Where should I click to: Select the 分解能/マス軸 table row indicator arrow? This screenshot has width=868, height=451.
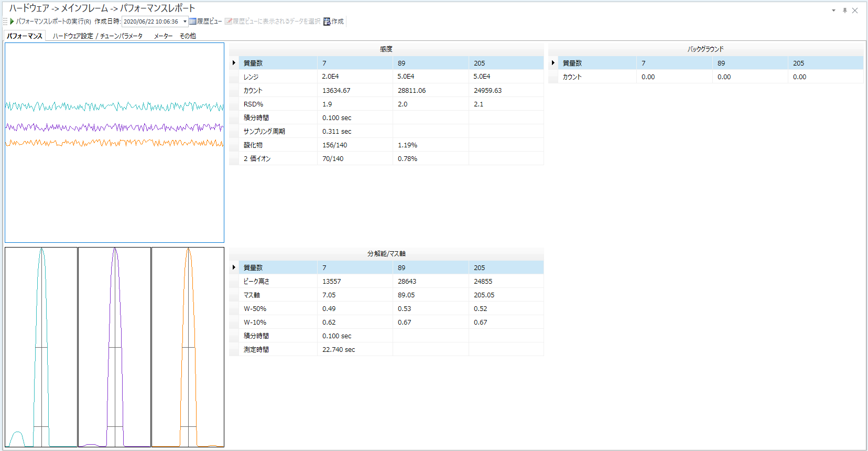coord(234,267)
